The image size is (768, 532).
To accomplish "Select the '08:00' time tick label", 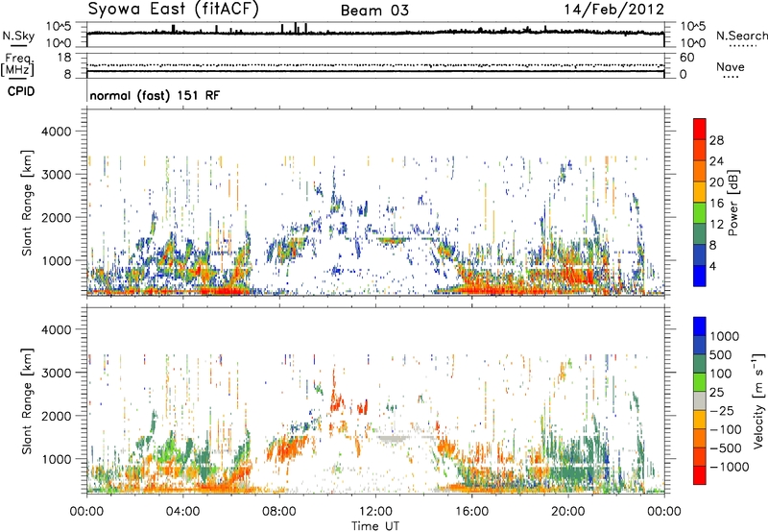I will click(x=279, y=512).
